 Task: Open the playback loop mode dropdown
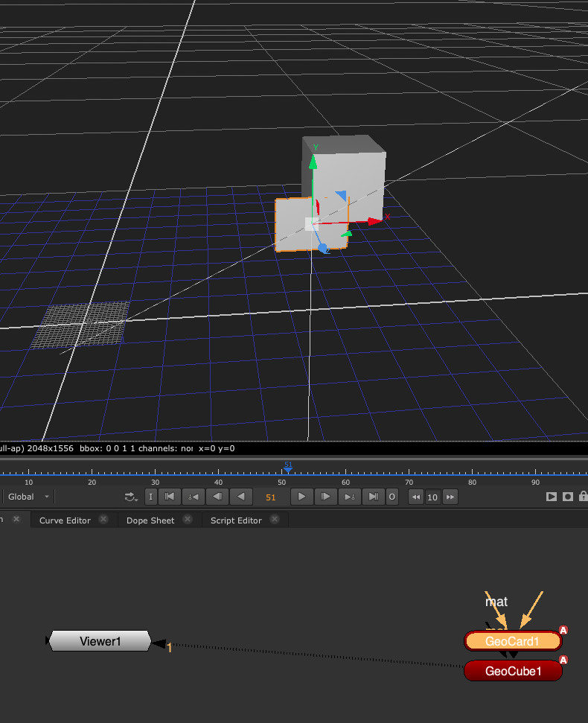point(131,497)
